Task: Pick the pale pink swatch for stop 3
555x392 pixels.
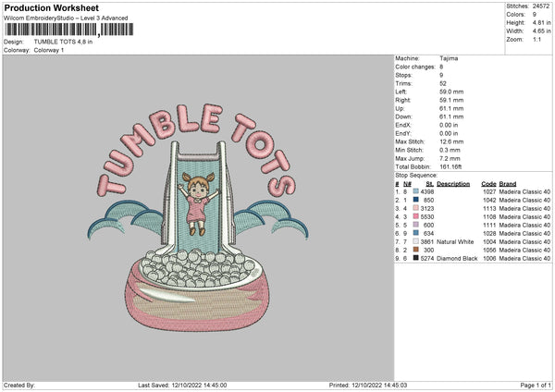Action: [x=416, y=208]
